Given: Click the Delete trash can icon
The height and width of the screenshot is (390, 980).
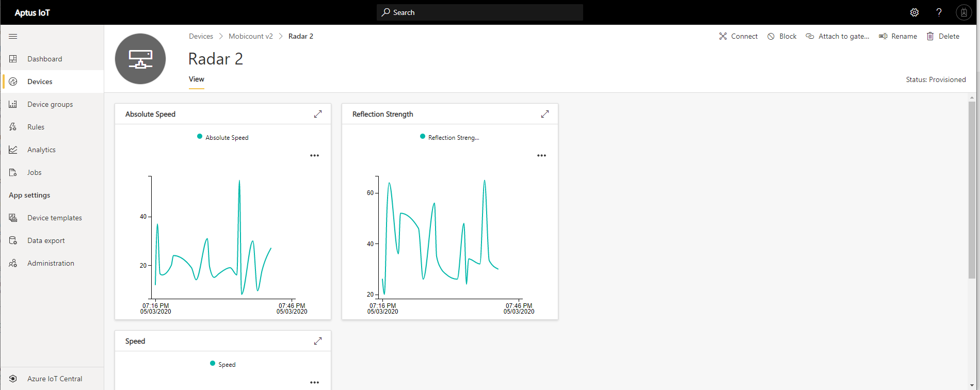Looking at the screenshot, I should (930, 36).
